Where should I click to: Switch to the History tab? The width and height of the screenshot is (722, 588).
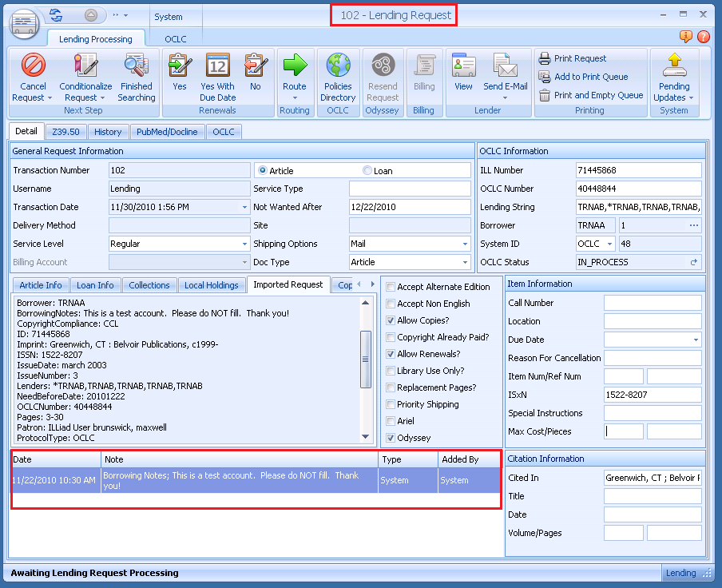point(107,132)
